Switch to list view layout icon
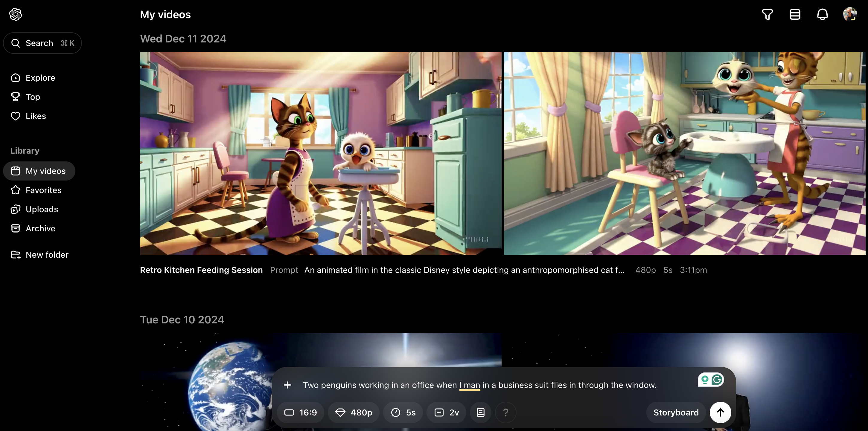Screen dimensions: 868x431 pyautogui.click(x=794, y=14)
